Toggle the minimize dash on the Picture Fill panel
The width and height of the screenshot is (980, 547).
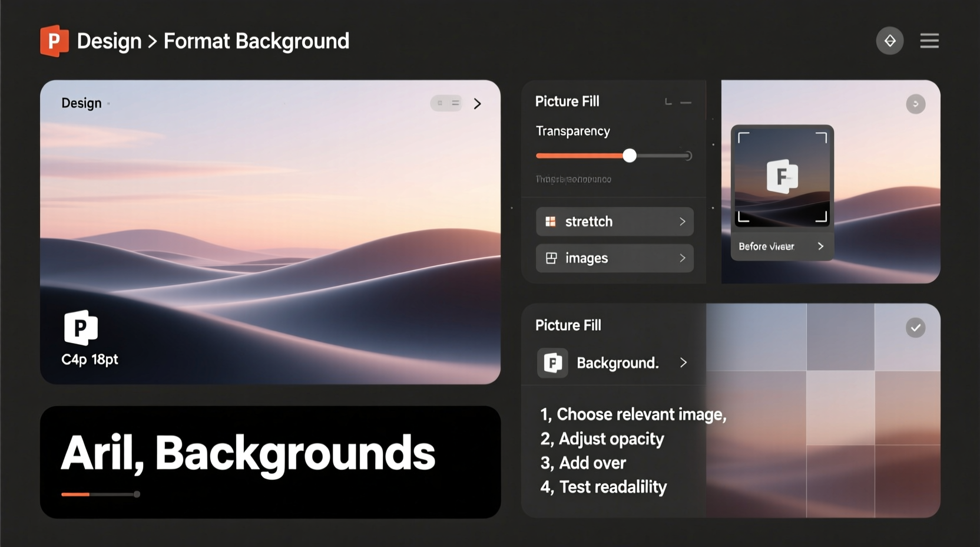686,102
